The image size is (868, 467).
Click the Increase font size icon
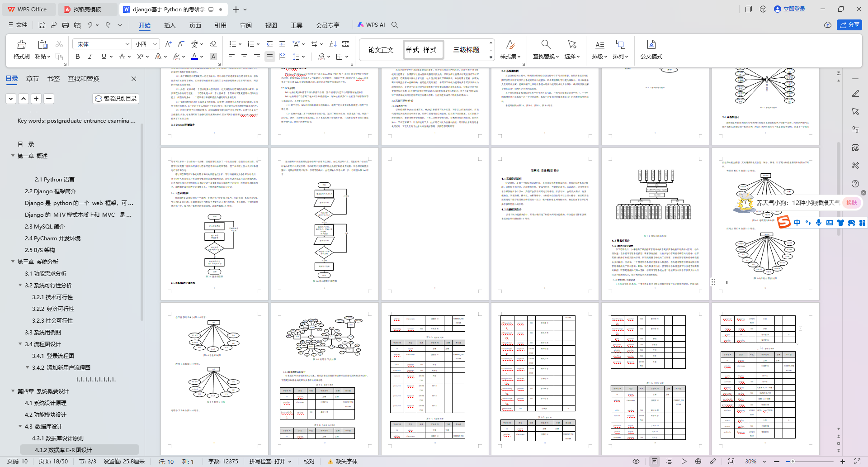[168, 44]
